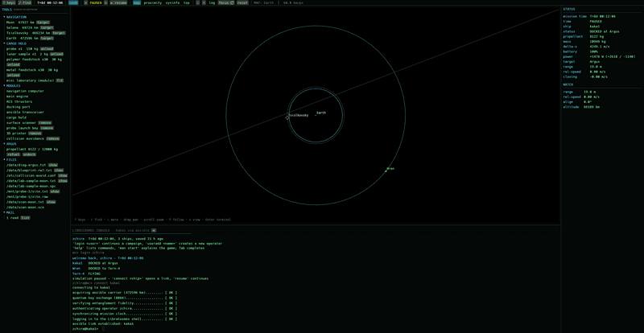Collapse the FILES section
Screen dimensions: 644x333
11,160
